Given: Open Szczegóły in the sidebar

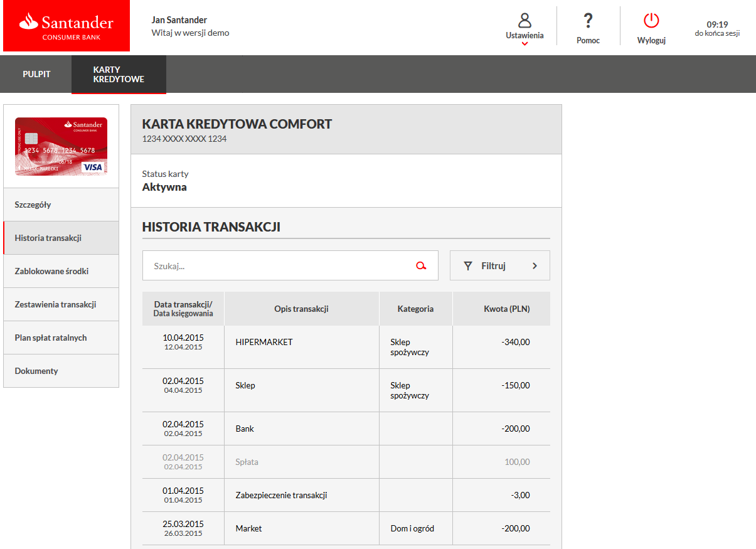Looking at the screenshot, I should pyautogui.click(x=61, y=205).
